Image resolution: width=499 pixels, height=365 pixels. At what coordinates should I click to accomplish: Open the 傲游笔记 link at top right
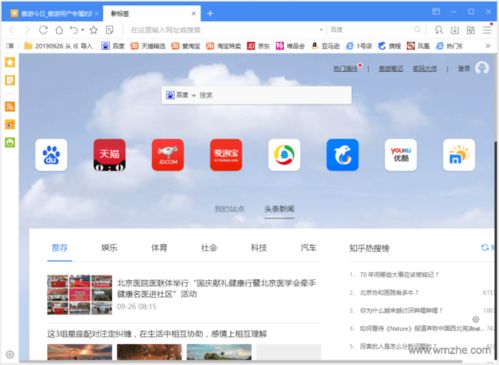point(391,69)
